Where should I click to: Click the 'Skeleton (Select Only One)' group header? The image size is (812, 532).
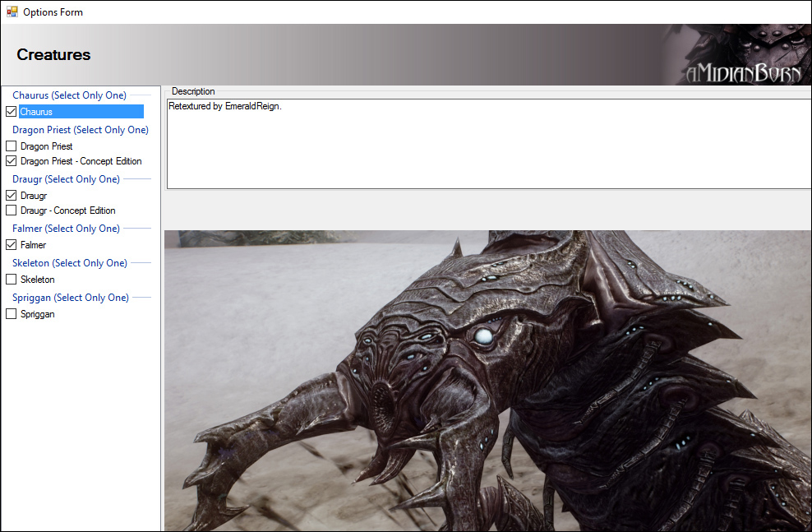coord(69,263)
